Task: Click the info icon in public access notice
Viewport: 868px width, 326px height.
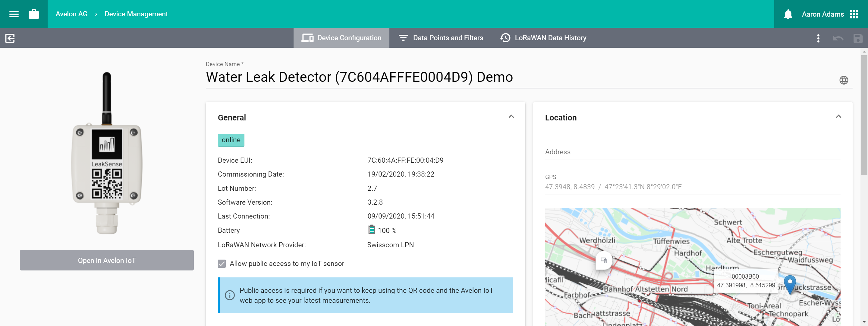Action: click(230, 295)
